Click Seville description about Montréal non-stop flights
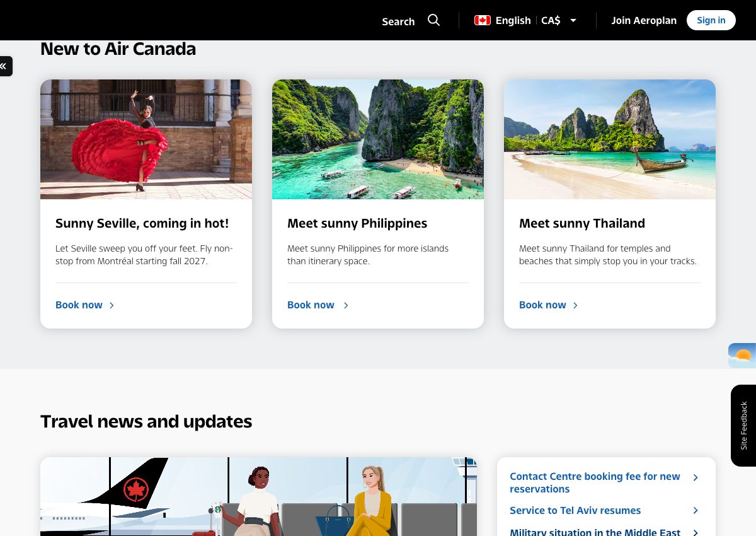This screenshot has width=756, height=536. [x=144, y=255]
